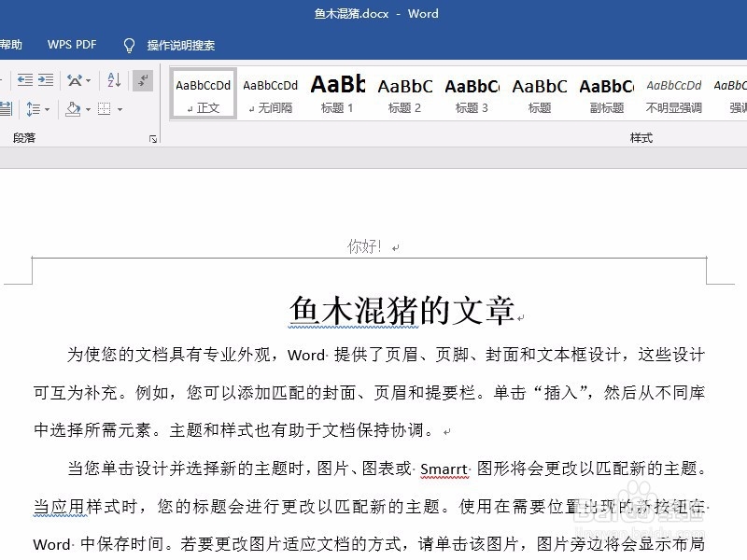Switch to the WPS PDF ribbon tab

(72, 44)
